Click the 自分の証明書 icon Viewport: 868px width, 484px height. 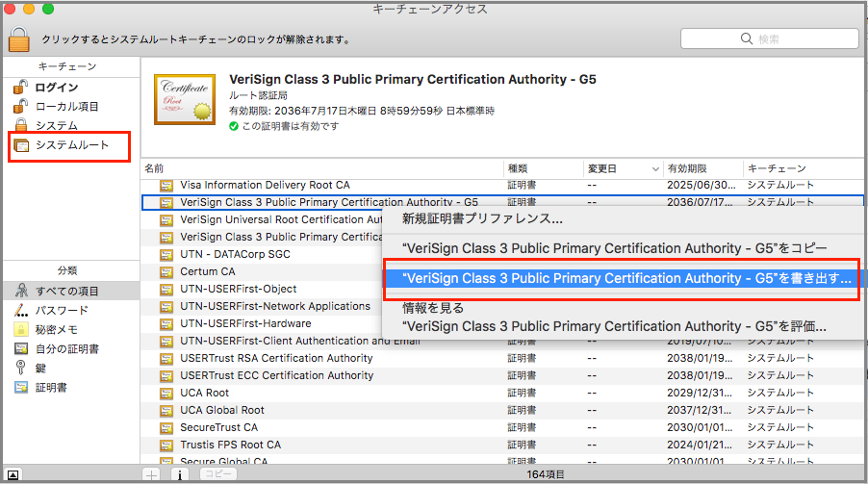[21, 349]
